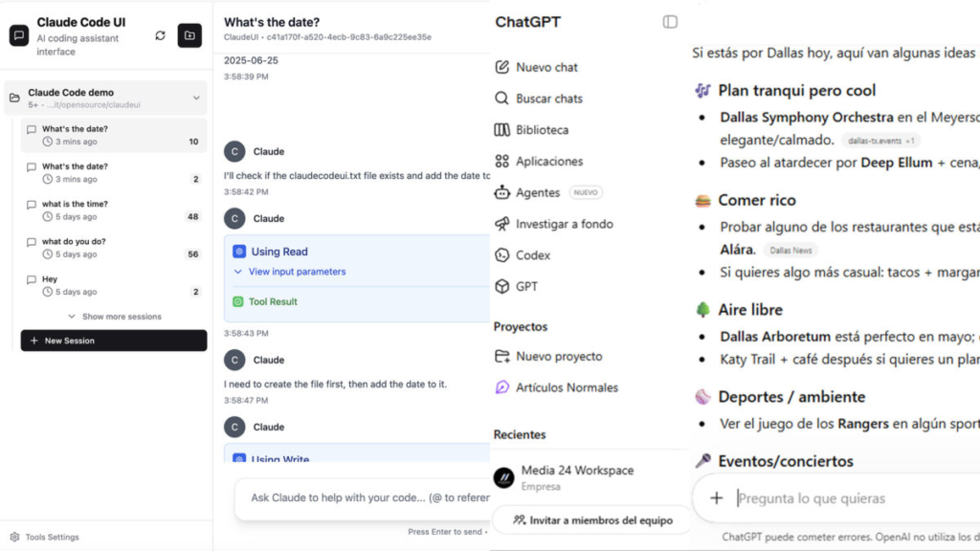Open Tools Settings
This screenshot has height=551, width=980.
tap(45, 537)
